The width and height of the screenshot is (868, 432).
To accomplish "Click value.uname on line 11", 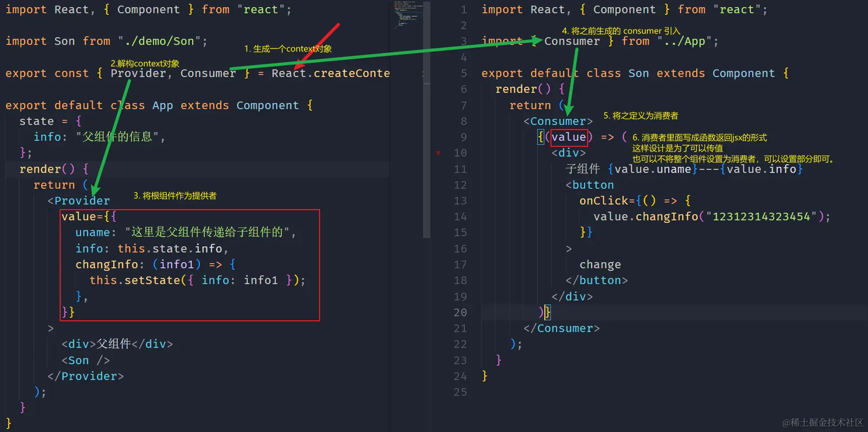I will click(x=653, y=169).
